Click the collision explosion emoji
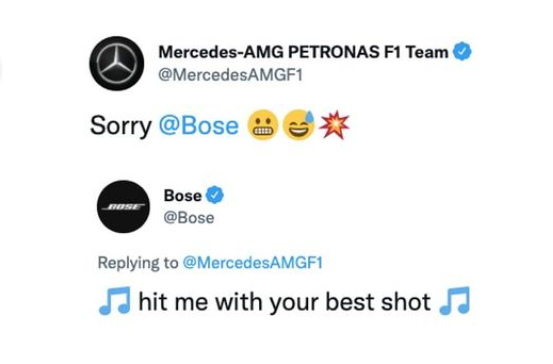 point(334,125)
